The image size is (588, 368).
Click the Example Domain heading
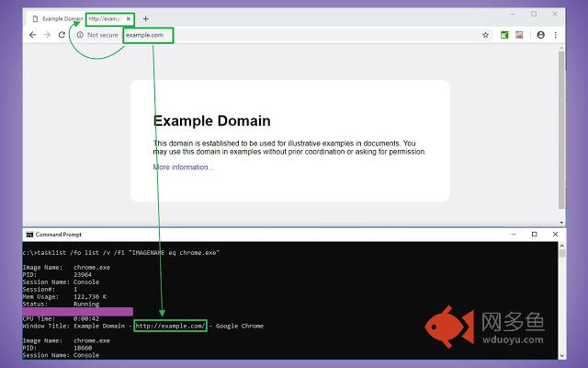click(211, 121)
